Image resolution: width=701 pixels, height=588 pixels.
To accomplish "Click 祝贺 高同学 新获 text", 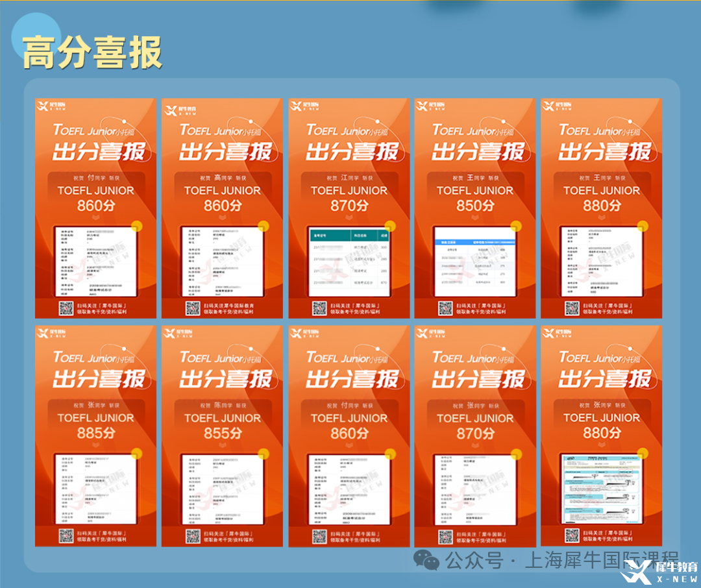I will click(x=223, y=178).
